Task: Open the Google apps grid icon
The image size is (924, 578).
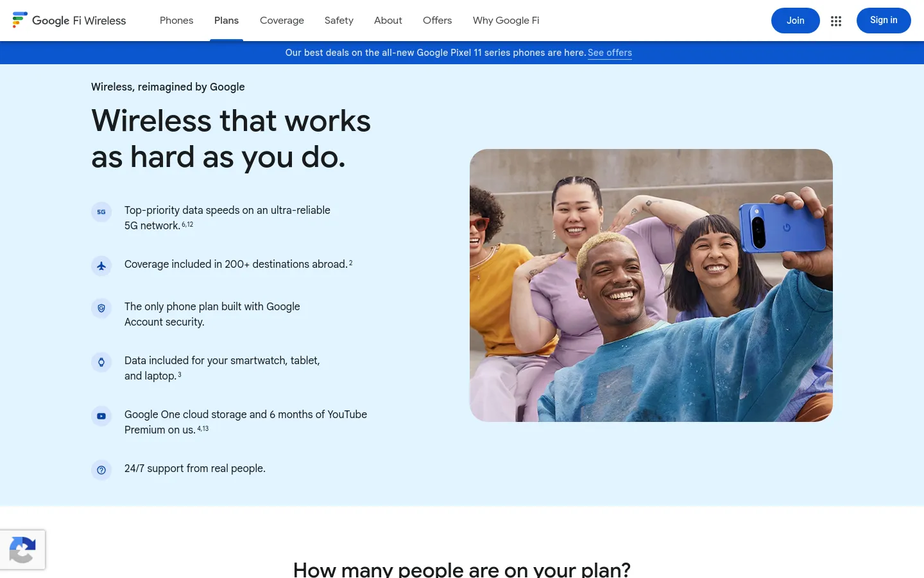Action: 835,21
